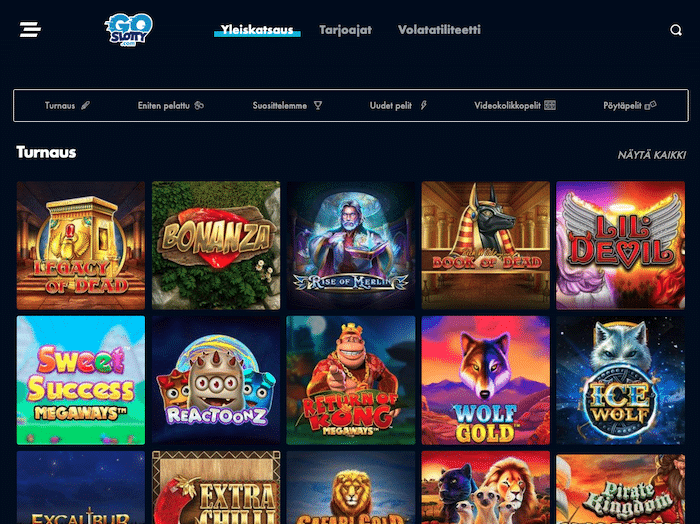
Task: Open the Bonanza game thumbnail
Action: tap(216, 245)
